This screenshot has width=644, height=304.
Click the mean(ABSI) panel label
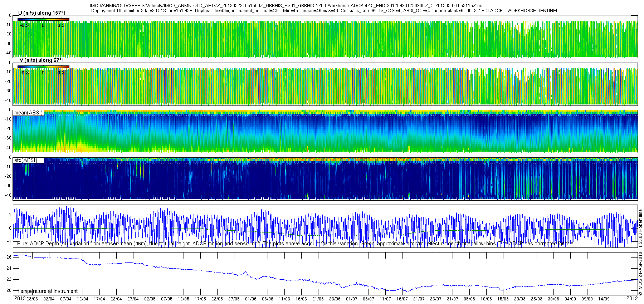pos(28,113)
